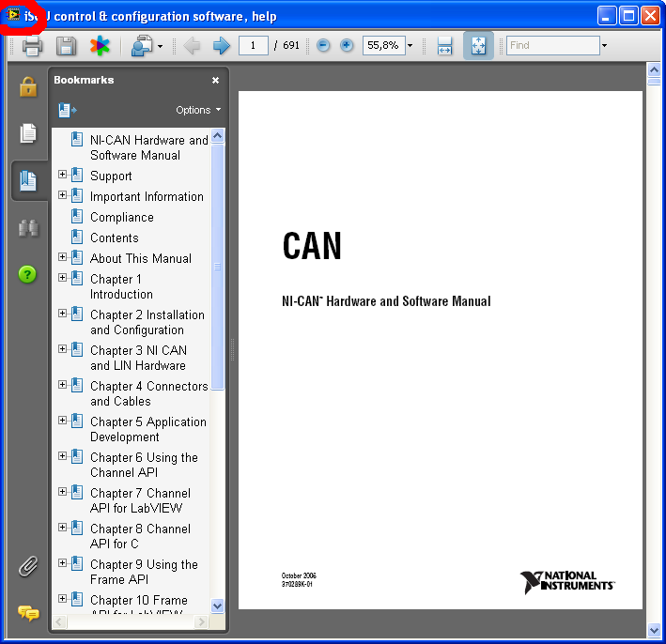Screen dimensions: 666x644
Task: Expand the Support bookmark
Action: pos(62,175)
